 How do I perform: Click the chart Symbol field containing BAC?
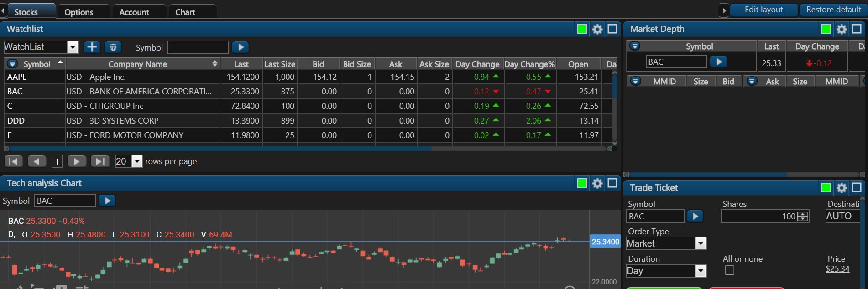point(65,201)
